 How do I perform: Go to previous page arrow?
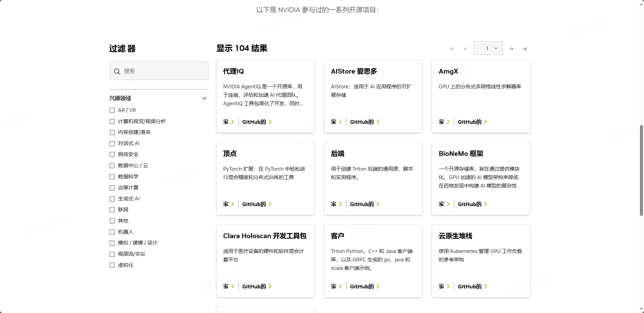click(465, 49)
